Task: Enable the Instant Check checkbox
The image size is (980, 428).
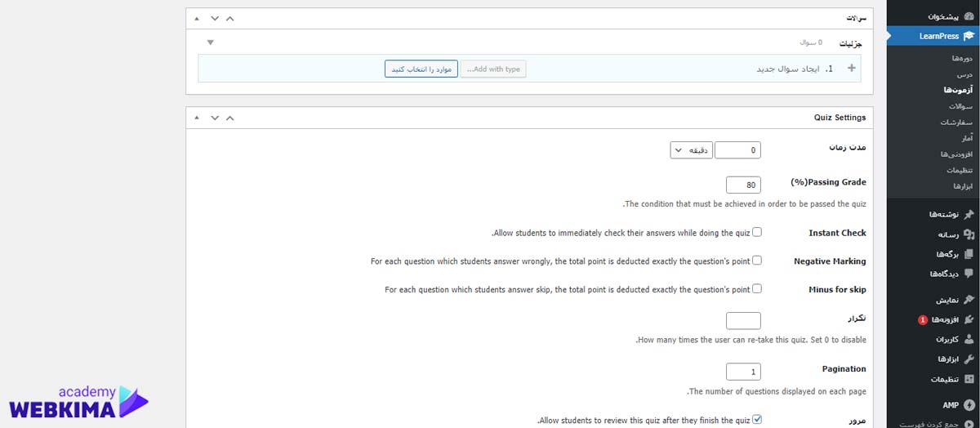Action: coord(757,232)
